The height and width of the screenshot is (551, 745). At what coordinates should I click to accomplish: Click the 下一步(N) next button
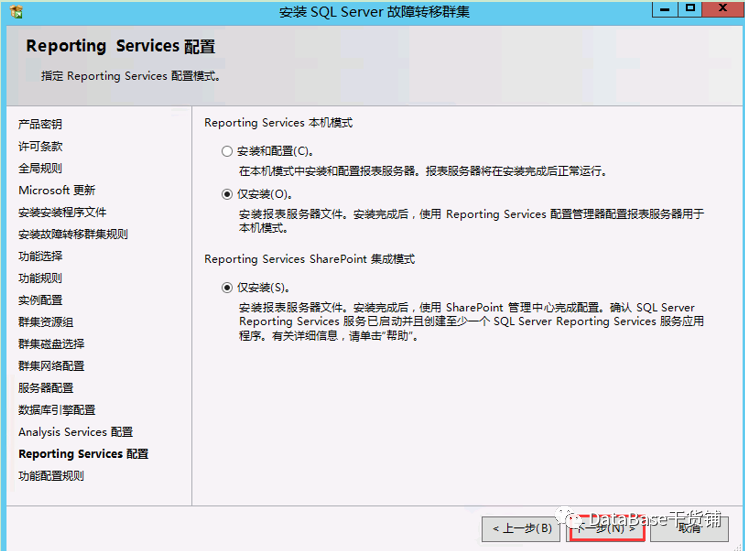click(606, 529)
